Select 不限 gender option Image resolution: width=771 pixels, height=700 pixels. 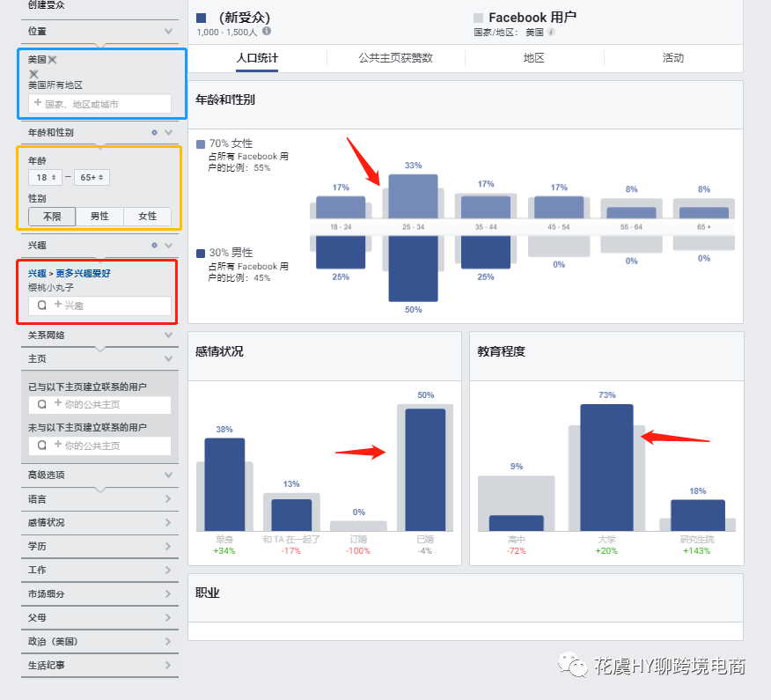(52, 217)
